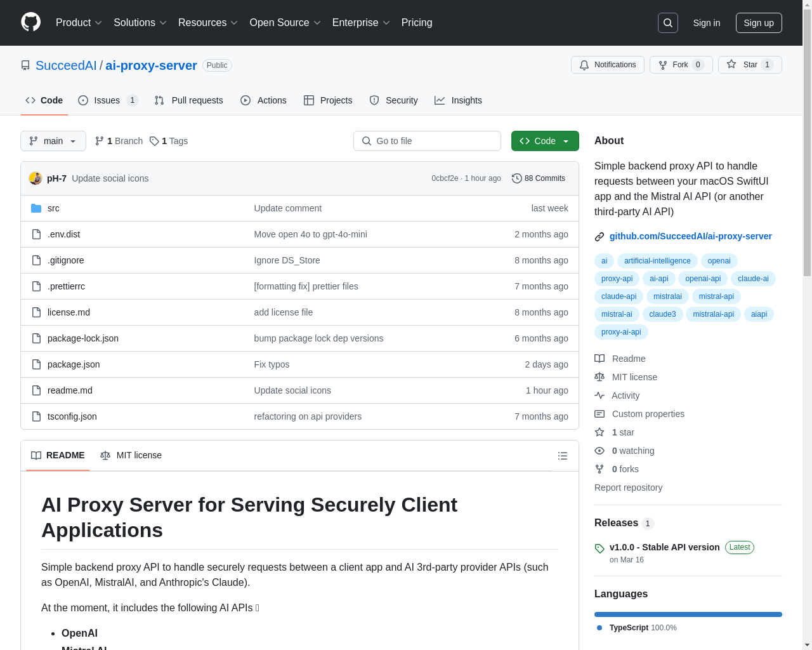Fork the repository

pyautogui.click(x=681, y=65)
